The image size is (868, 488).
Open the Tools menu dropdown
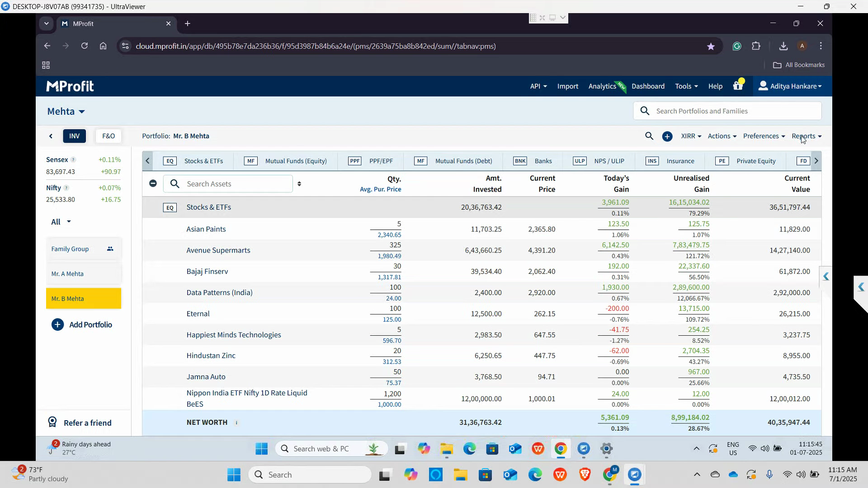(x=686, y=86)
